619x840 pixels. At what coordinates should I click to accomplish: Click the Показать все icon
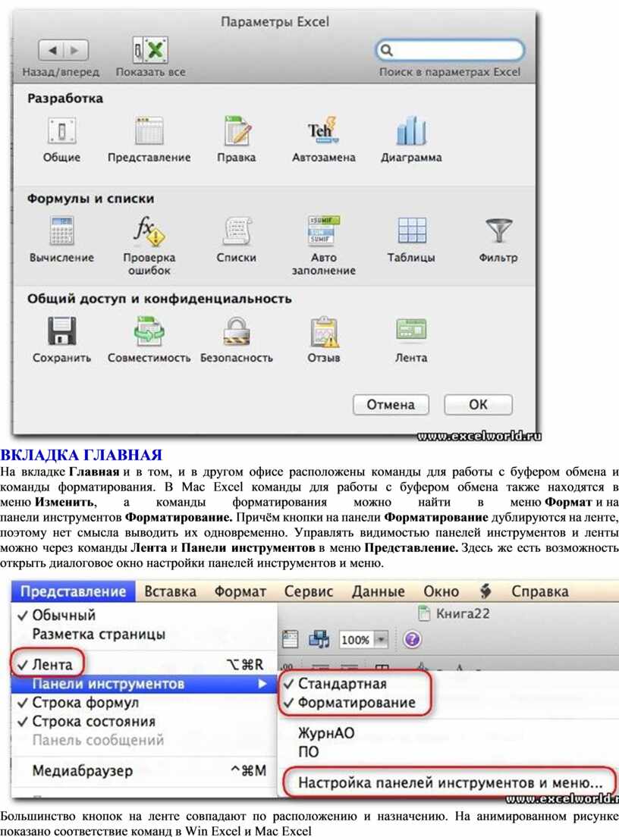click(x=151, y=50)
